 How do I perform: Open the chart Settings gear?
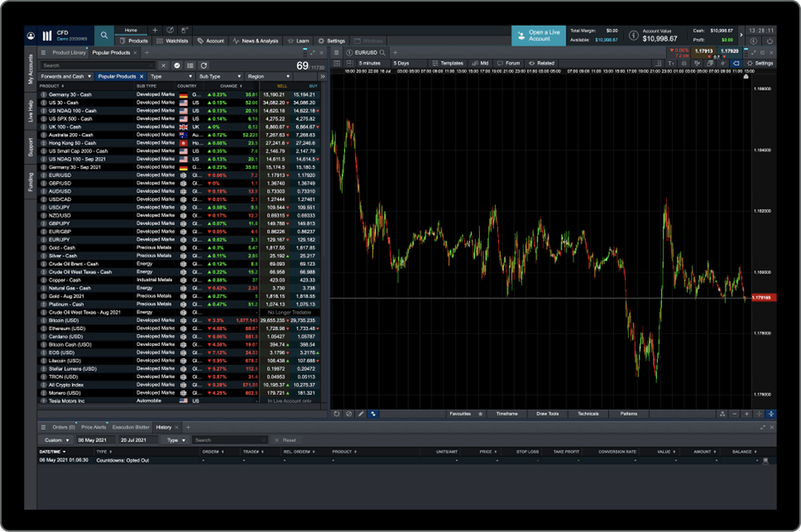[x=759, y=63]
